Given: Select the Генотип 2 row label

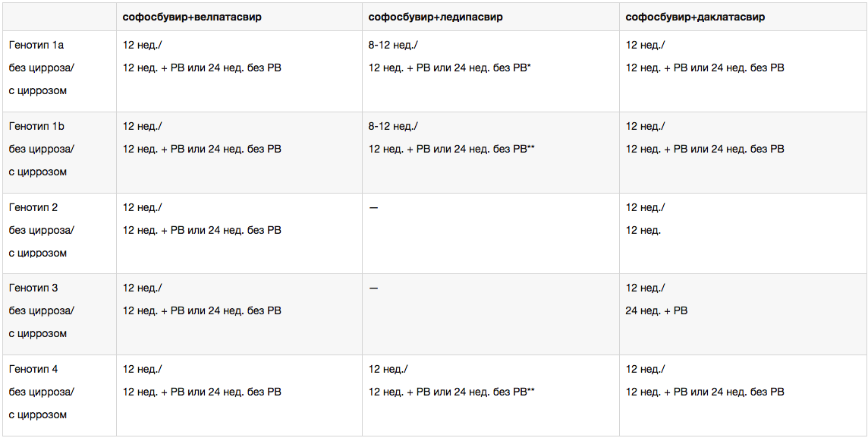Looking at the screenshot, I should pos(33,207).
